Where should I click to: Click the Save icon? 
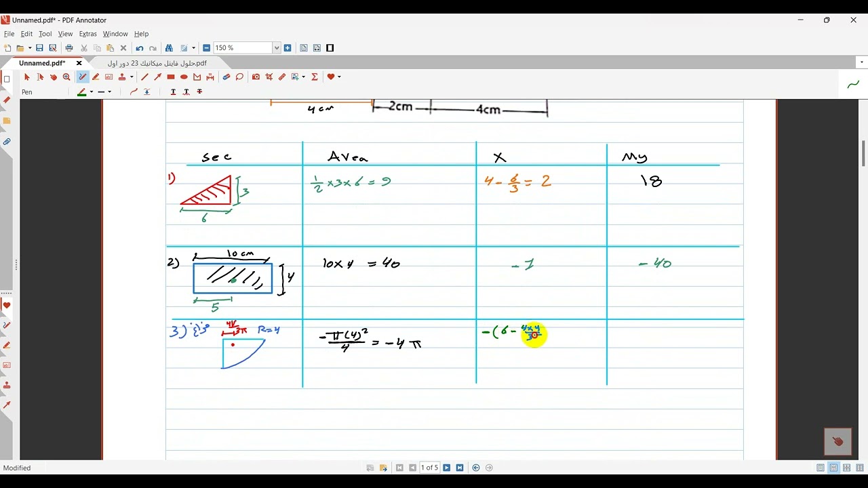(x=39, y=48)
